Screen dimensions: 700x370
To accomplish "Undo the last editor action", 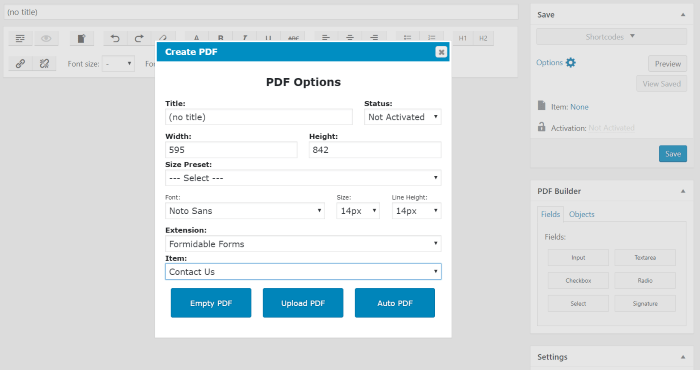I will (x=115, y=38).
